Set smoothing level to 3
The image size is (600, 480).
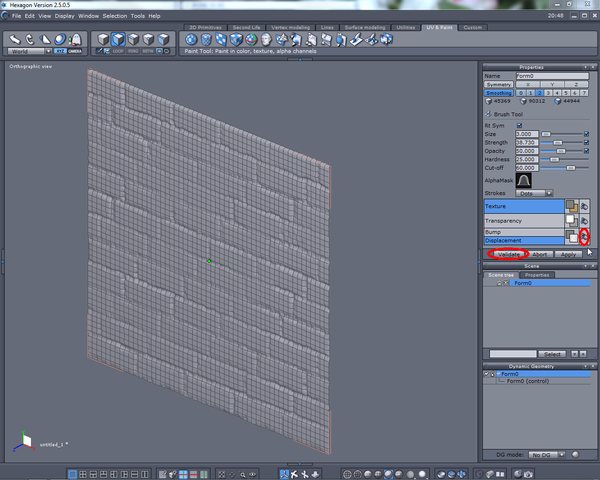(x=548, y=93)
